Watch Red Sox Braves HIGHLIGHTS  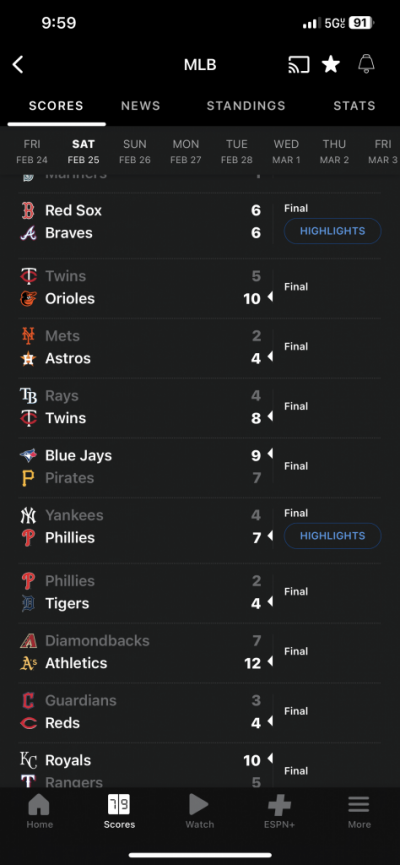point(333,231)
